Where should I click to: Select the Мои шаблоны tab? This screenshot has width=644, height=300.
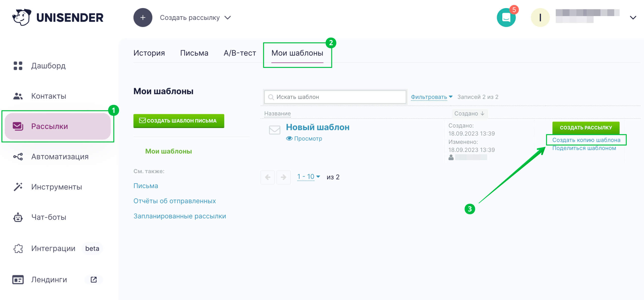(x=297, y=53)
